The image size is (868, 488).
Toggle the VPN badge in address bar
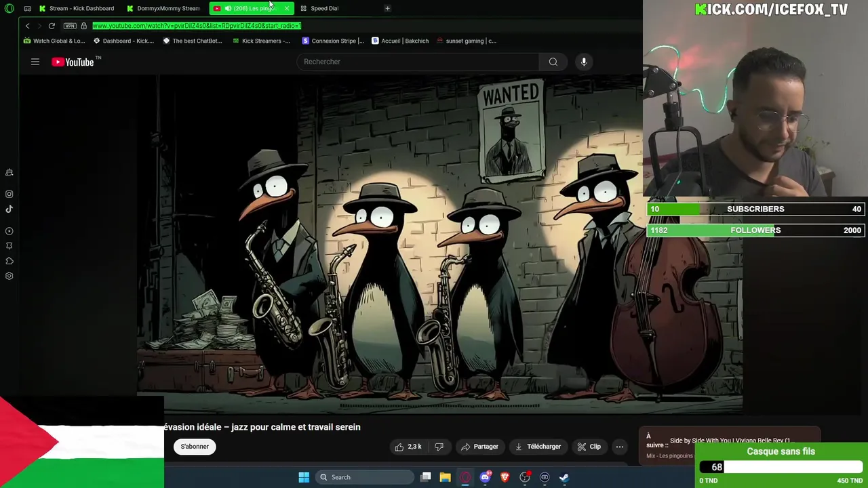pyautogui.click(x=70, y=26)
